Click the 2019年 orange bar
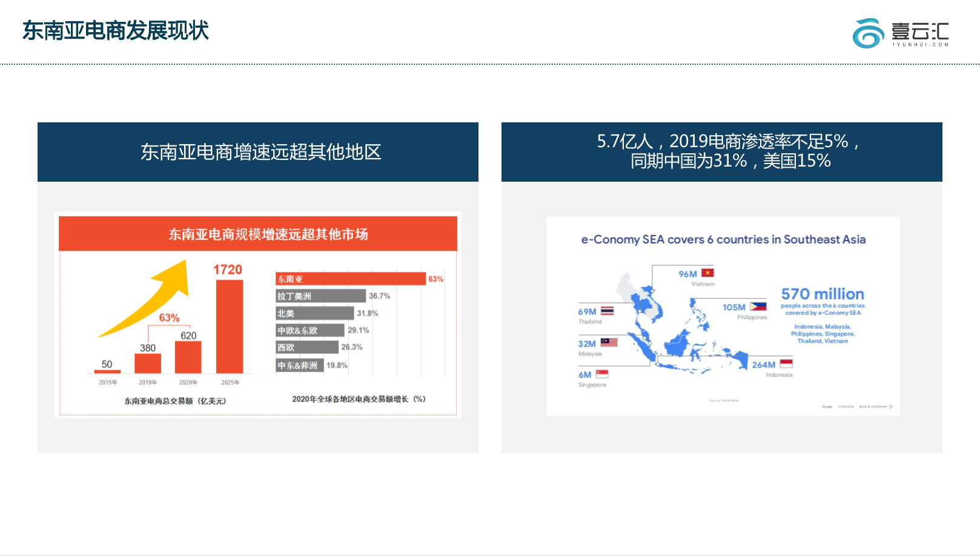The height and width of the screenshot is (556, 980). coord(148,363)
